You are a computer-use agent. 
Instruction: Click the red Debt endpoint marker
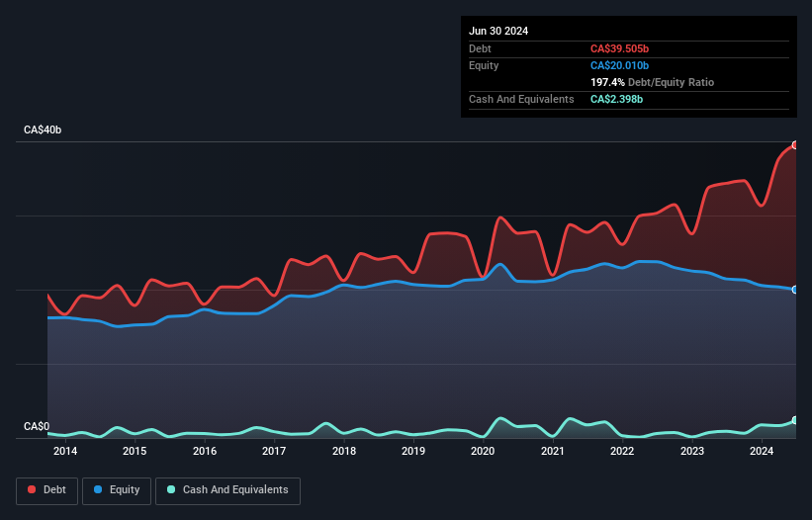click(795, 145)
